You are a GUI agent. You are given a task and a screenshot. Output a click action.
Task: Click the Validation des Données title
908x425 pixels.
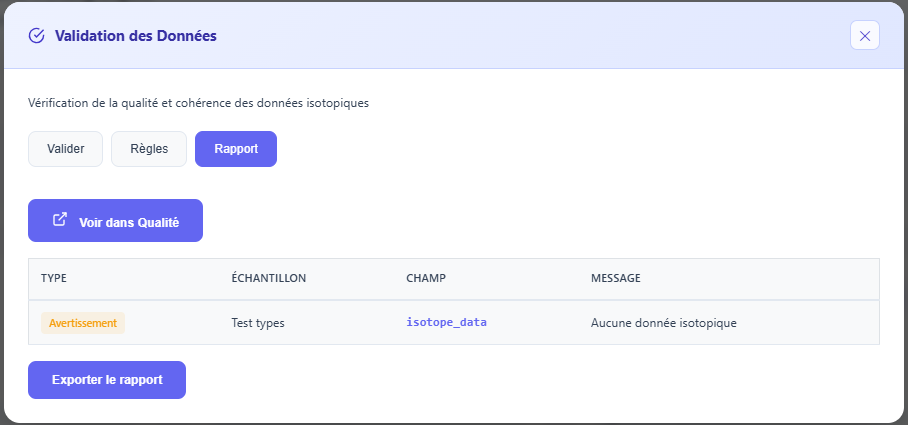tap(136, 36)
